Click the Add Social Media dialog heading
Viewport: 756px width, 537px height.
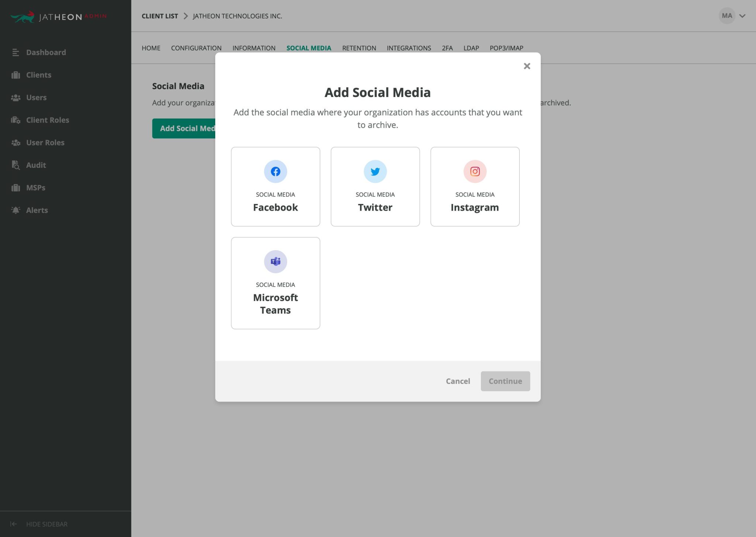378,92
